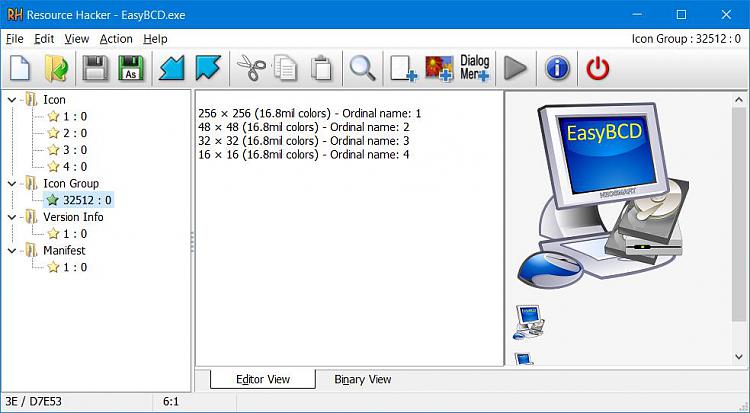Save with the floppy disk icon
The width and height of the screenshot is (750, 413).
coord(95,68)
